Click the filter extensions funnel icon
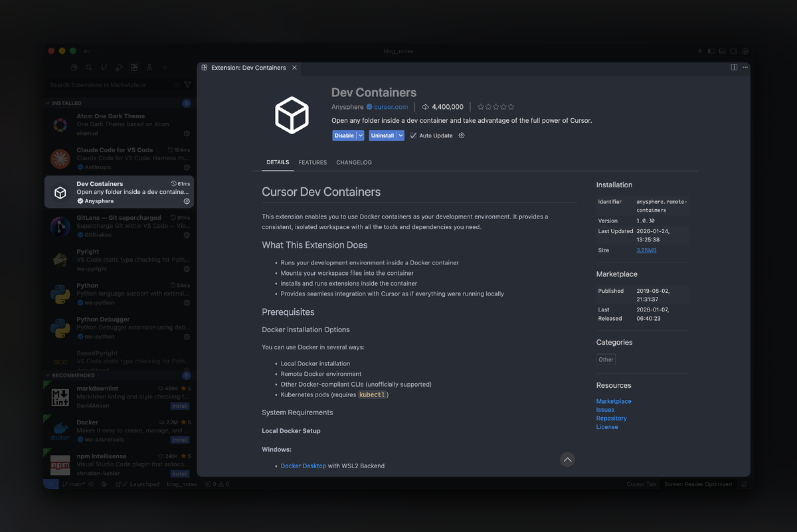797x532 pixels. [187, 85]
